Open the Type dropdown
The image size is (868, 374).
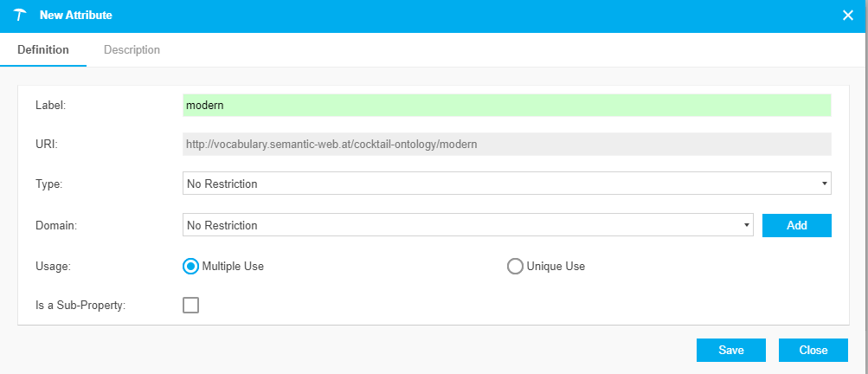506,184
